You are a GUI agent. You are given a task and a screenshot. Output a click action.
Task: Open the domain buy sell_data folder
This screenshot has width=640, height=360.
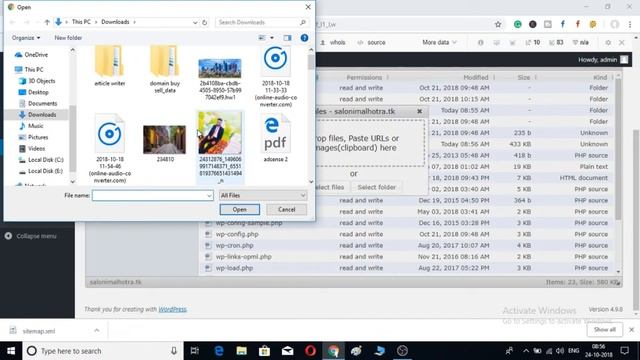[165, 69]
